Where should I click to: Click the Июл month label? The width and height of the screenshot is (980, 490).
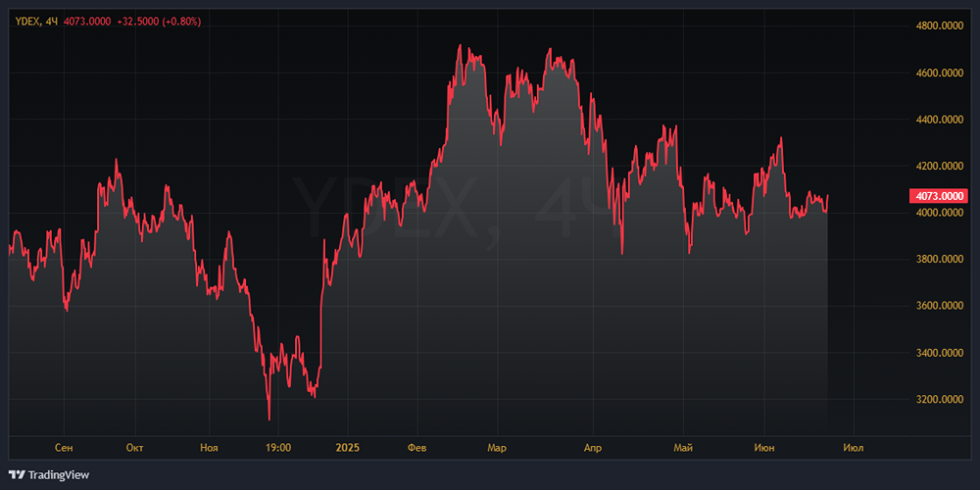pyautogui.click(x=854, y=448)
